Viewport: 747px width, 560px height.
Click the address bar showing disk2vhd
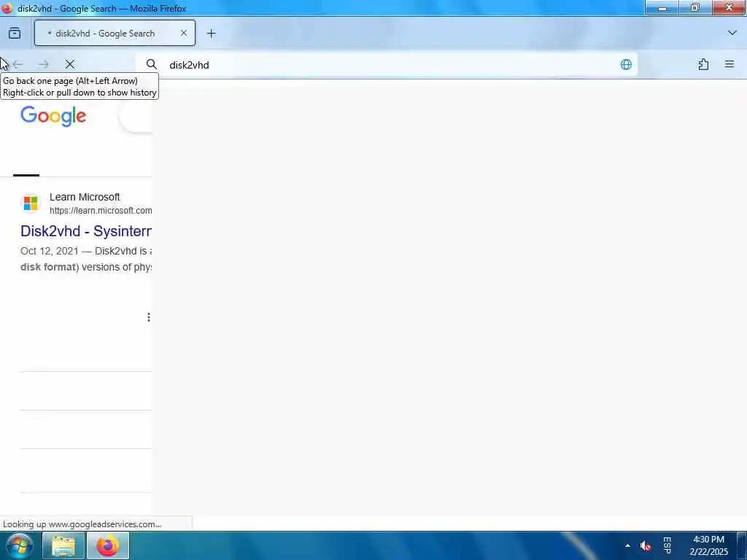coord(387,65)
